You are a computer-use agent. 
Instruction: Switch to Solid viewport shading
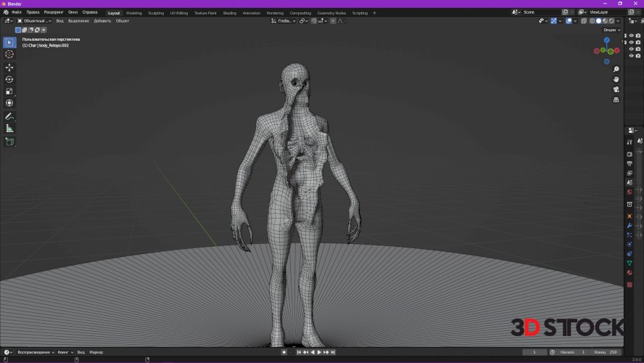click(599, 21)
